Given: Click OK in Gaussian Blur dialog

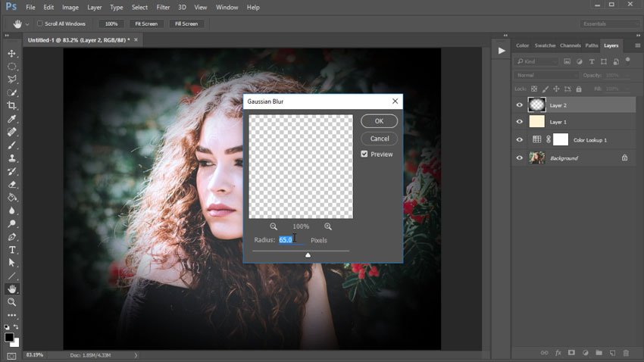Looking at the screenshot, I should pos(379,121).
